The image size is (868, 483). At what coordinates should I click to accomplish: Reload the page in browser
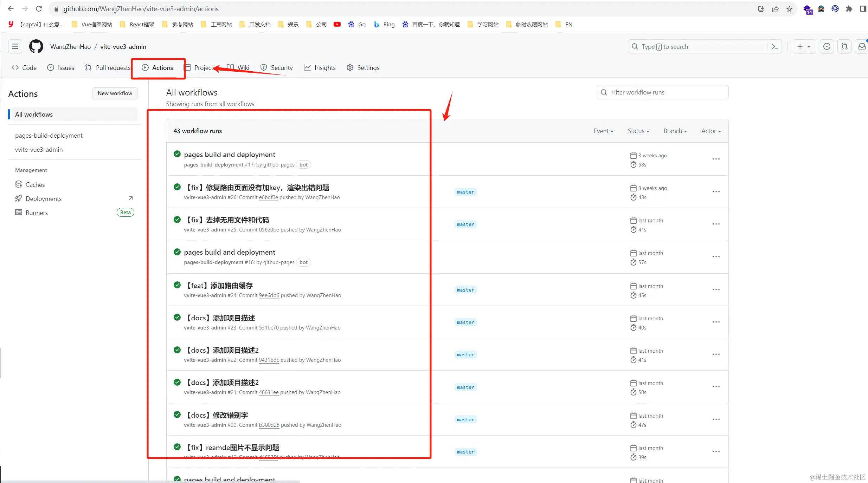click(39, 9)
